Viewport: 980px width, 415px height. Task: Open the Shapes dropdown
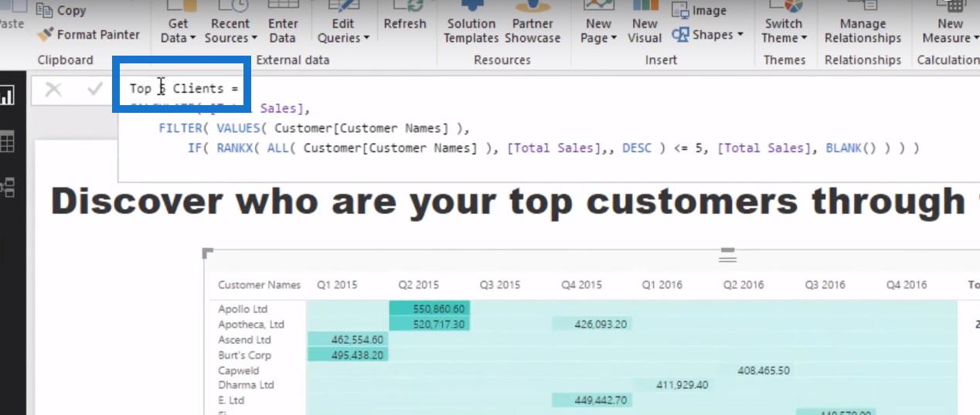pos(707,34)
